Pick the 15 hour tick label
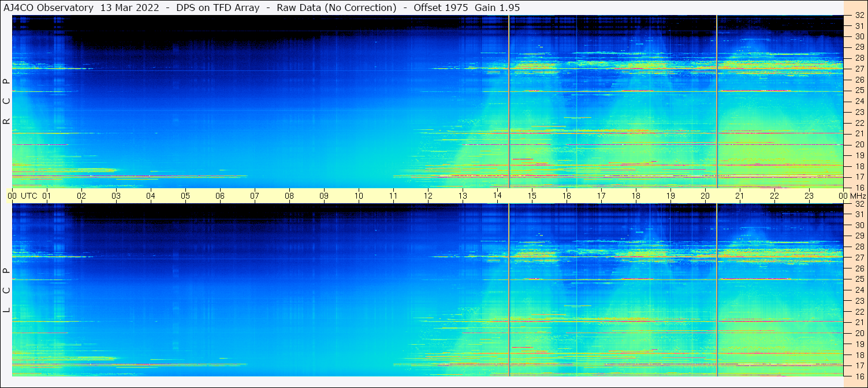The height and width of the screenshot is (388, 868). pos(532,196)
